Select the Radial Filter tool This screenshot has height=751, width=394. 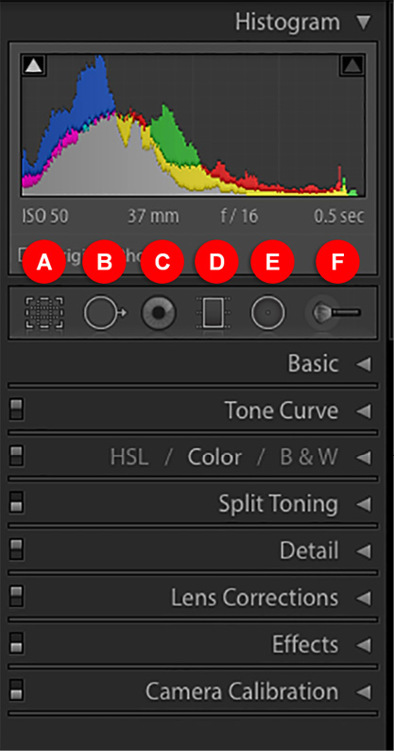click(x=268, y=313)
